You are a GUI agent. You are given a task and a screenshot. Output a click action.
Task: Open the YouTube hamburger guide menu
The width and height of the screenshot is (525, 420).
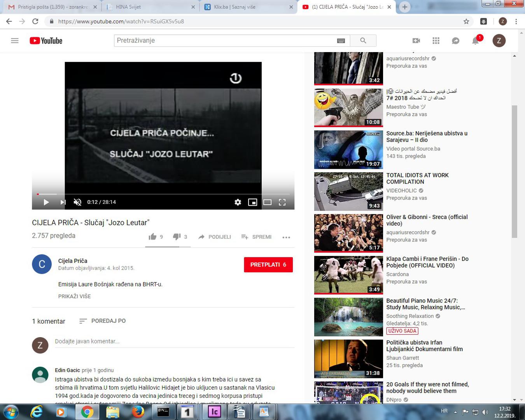[x=15, y=40]
